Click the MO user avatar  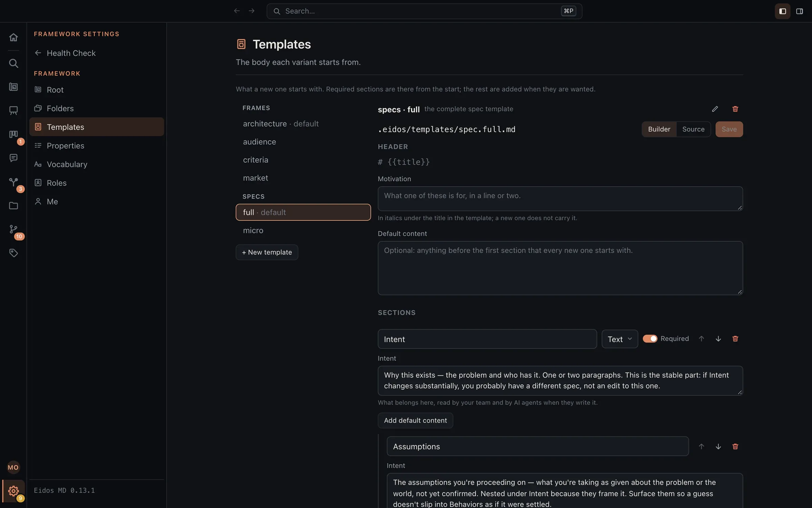click(13, 467)
